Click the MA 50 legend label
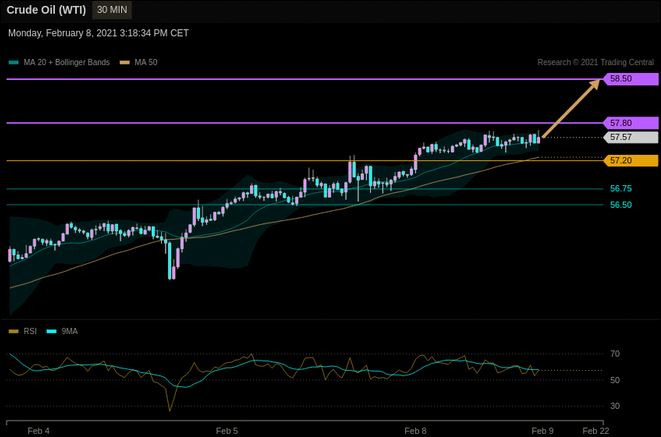 pyautogui.click(x=146, y=62)
